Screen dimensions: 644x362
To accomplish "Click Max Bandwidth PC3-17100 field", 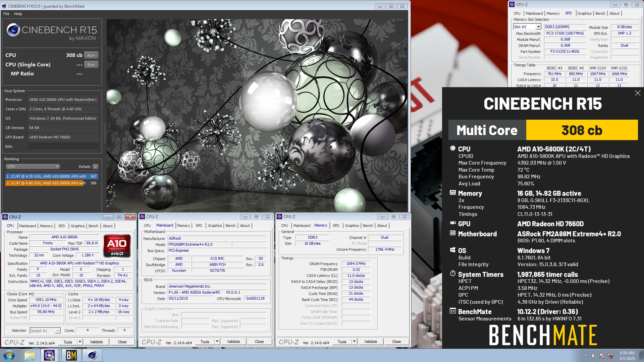I will coord(565,33).
